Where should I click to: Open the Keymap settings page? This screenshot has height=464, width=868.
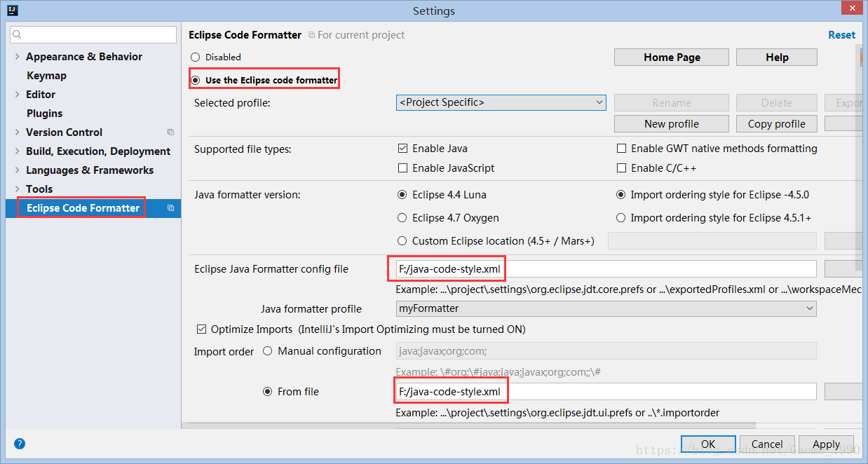coord(46,76)
